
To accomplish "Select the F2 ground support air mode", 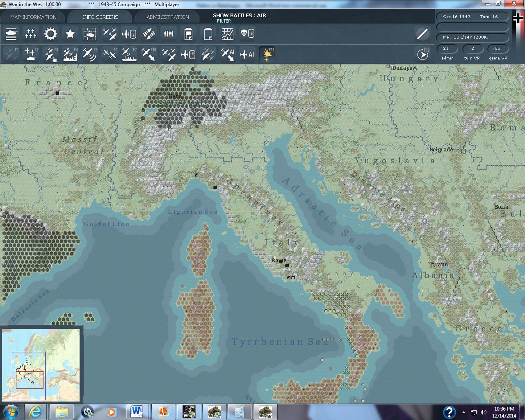I will coord(31,54).
